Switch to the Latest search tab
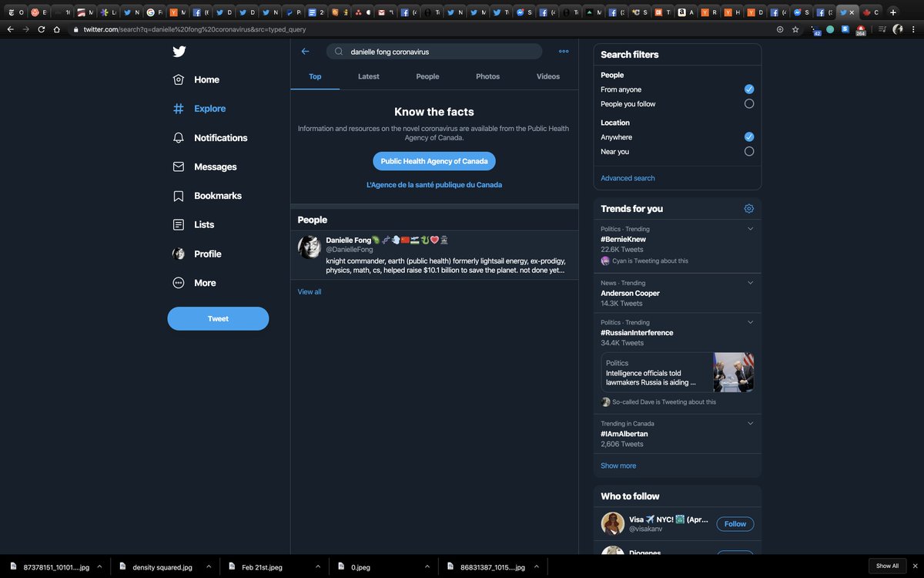 pos(369,76)
